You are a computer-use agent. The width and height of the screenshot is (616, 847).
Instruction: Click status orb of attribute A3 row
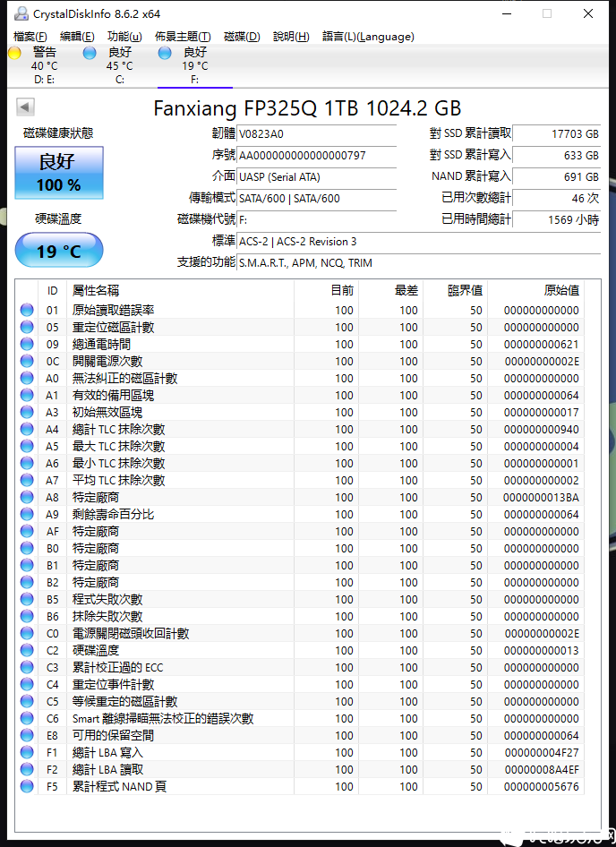(27, 412)
